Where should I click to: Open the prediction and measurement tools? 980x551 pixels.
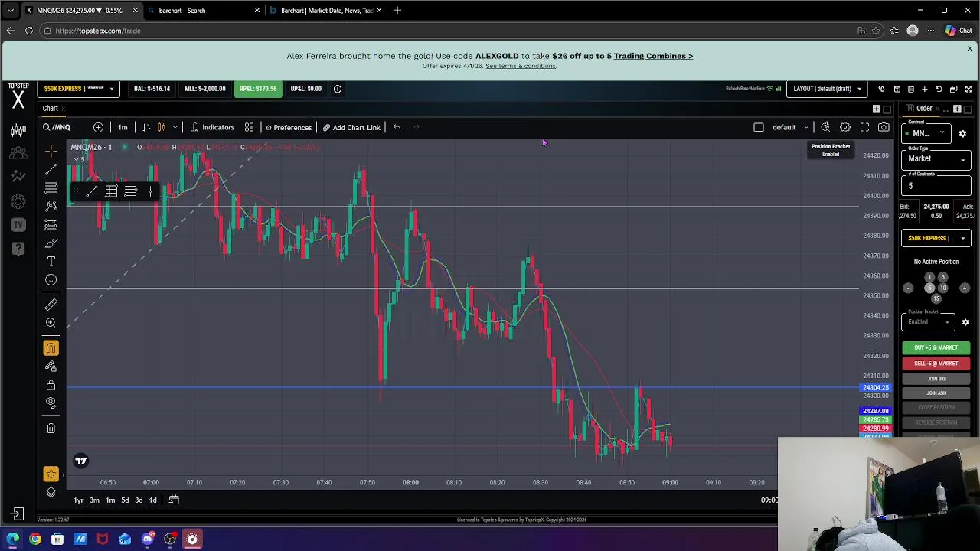click(51, 224)
